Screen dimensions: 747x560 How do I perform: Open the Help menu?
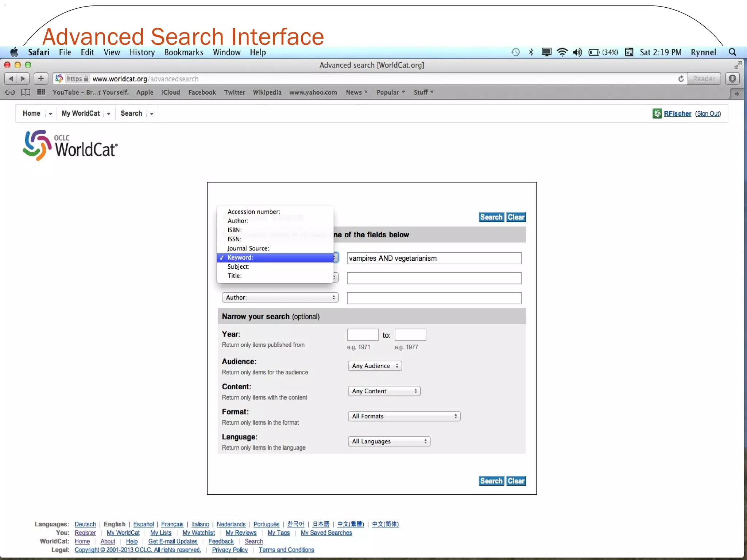click(258, 52)
